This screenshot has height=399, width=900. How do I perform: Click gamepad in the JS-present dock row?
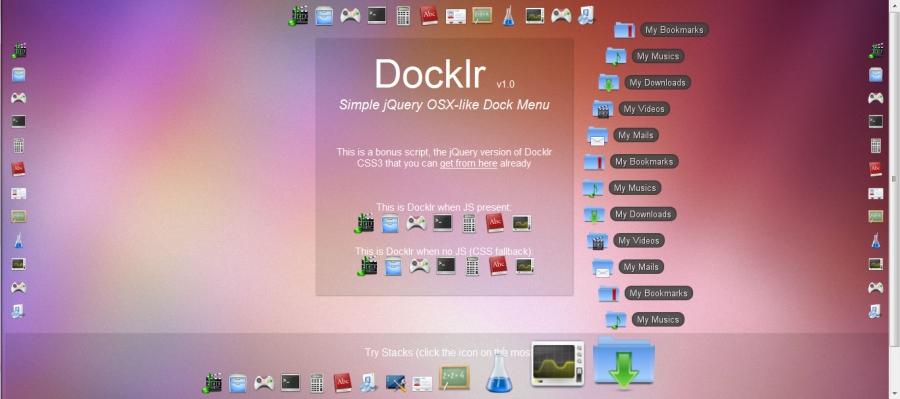416,223
